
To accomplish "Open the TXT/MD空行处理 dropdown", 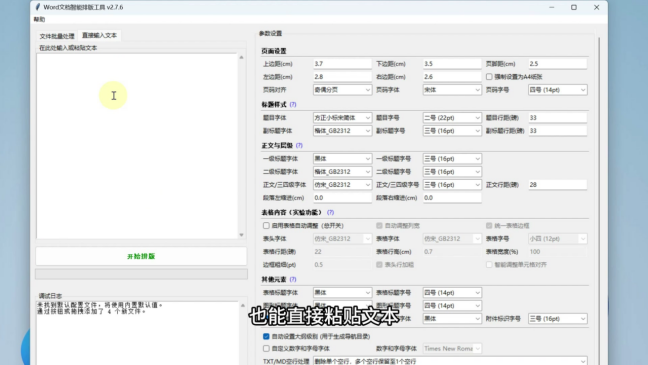I will point(450,361).
